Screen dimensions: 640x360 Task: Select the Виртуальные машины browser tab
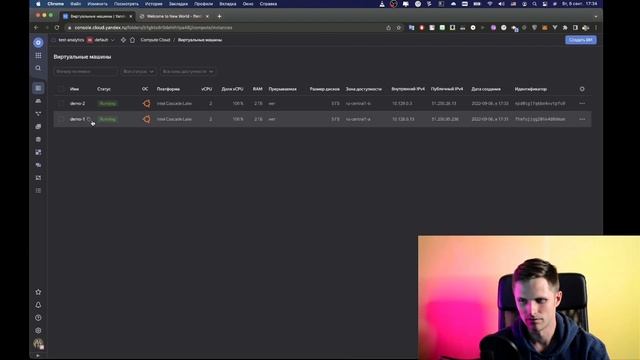point(97,16)
